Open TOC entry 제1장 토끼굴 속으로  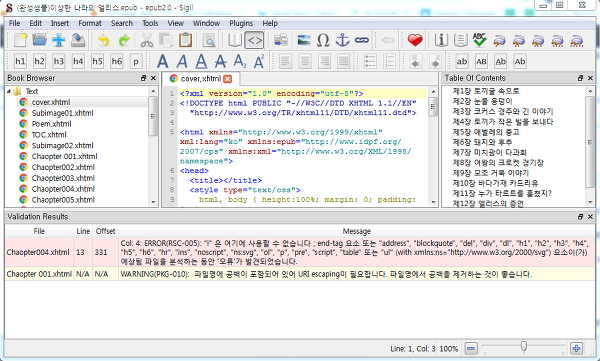coord(486,91)
